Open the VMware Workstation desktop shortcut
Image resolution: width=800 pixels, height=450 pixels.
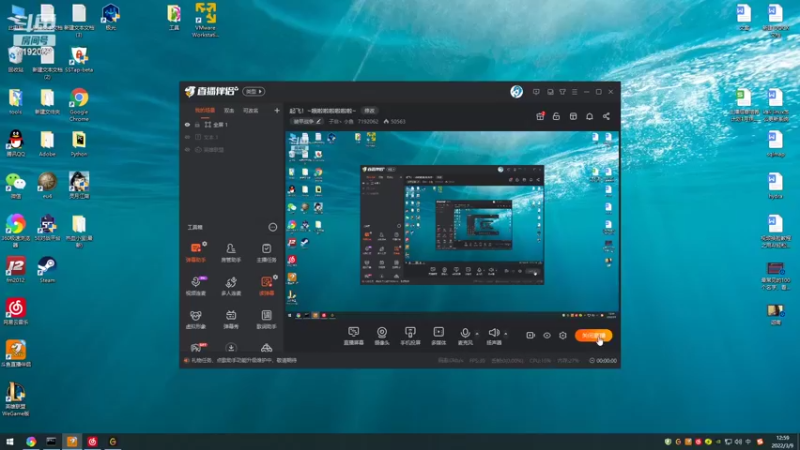(205, 20)
